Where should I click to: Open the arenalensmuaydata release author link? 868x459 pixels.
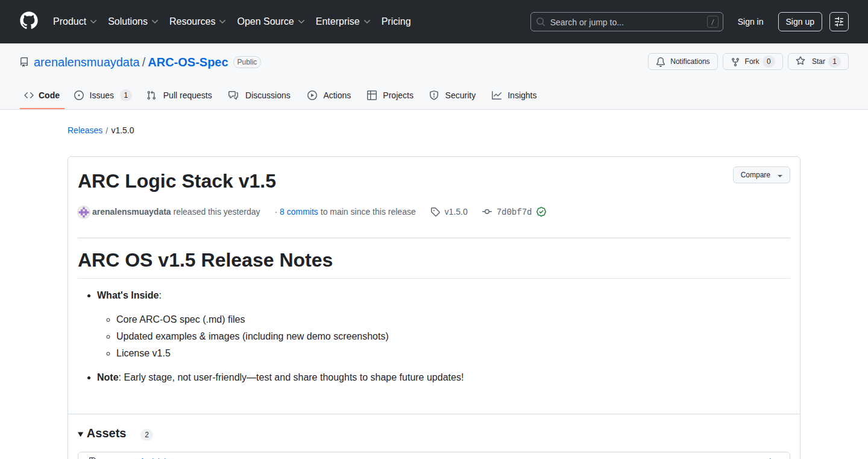point(131,212)
